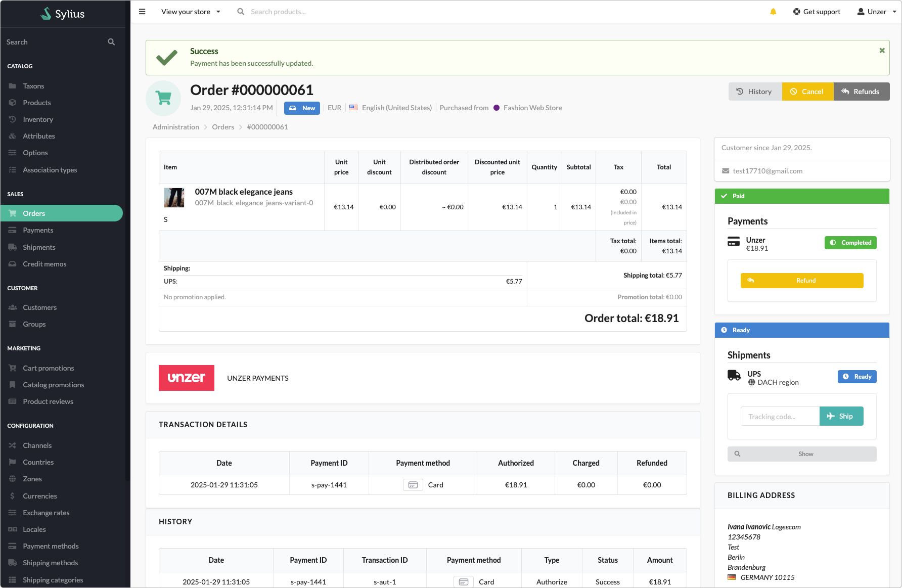Open Locales in sidebar
Screen dimensions: 902x588
point(34,529)
